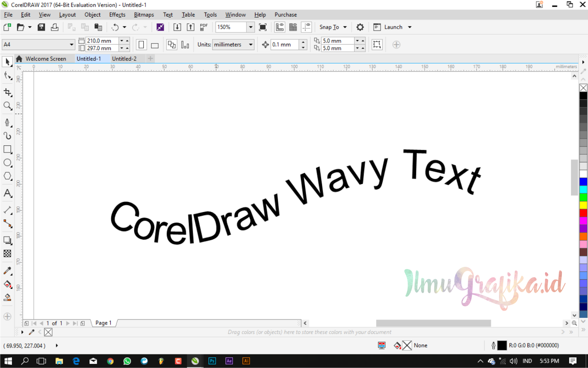
Task: Select the red swatch in the color palette
Action: (584, 213)
